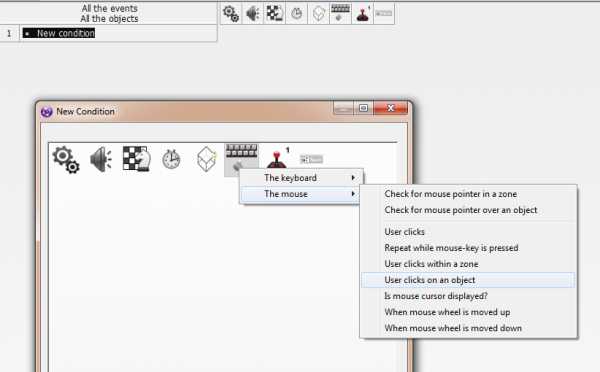
Task: Expand The keyboard submenu
Action: (x=302, y=178)
